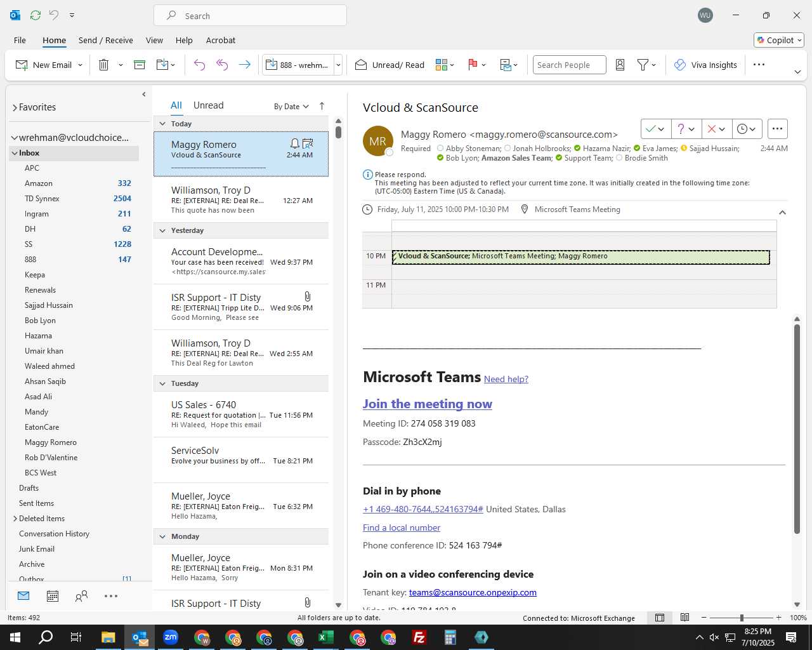
Task: Click the zoom out minus button
Action: (704, 618)
